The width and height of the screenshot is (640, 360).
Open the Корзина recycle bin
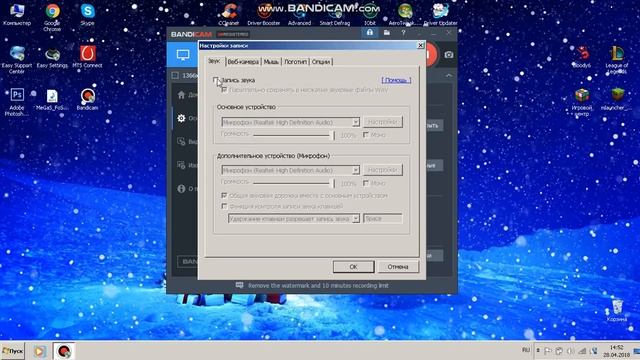pos(617,310)
